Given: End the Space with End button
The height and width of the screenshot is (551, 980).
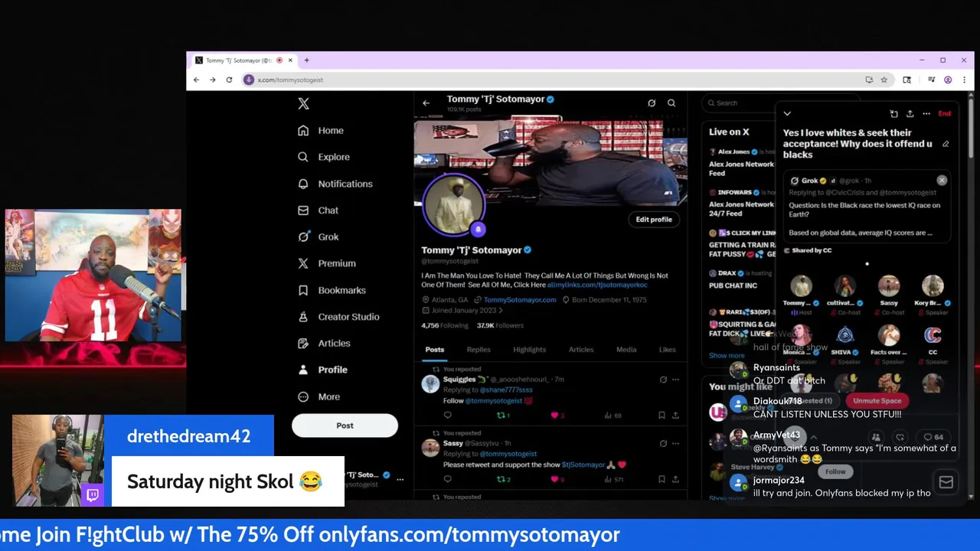Looking at the screenshot, I should pyautogui.click(x=944, y=114).
